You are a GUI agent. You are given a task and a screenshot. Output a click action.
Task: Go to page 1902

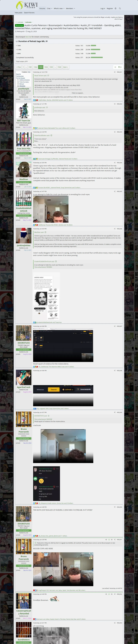pyautogui.click(x=36, y=67)
